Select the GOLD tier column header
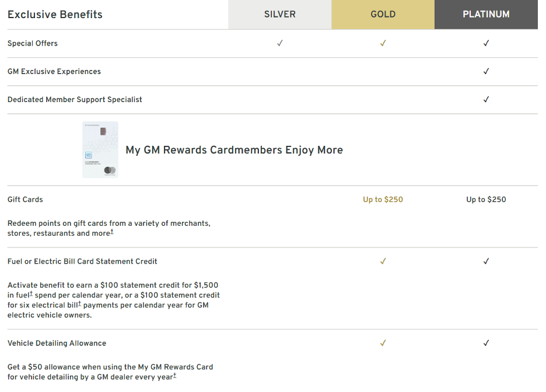This screenshot has height=392, width=546. [x=383, y=14]
